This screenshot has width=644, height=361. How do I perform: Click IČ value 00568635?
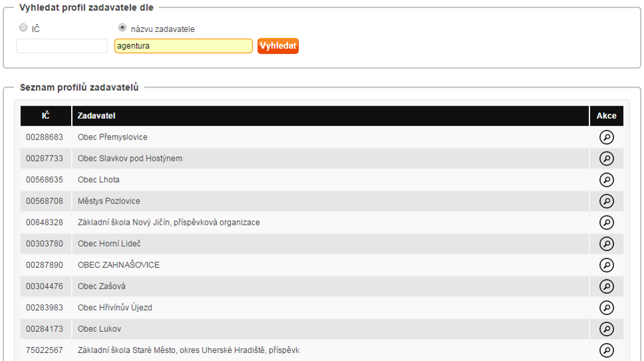[44, 180]
